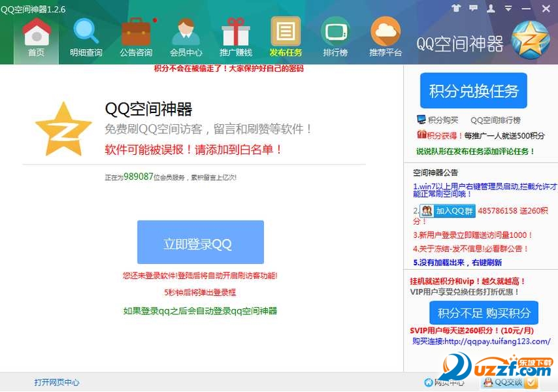
Task: Open 明细查询 magnifier icon
Action: point(86,37)
